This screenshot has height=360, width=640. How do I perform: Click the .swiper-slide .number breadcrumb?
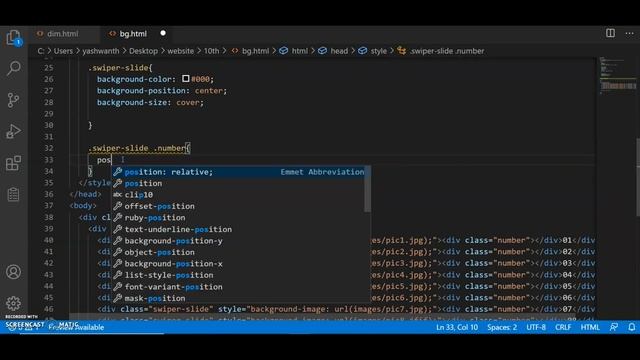[447, 51]
